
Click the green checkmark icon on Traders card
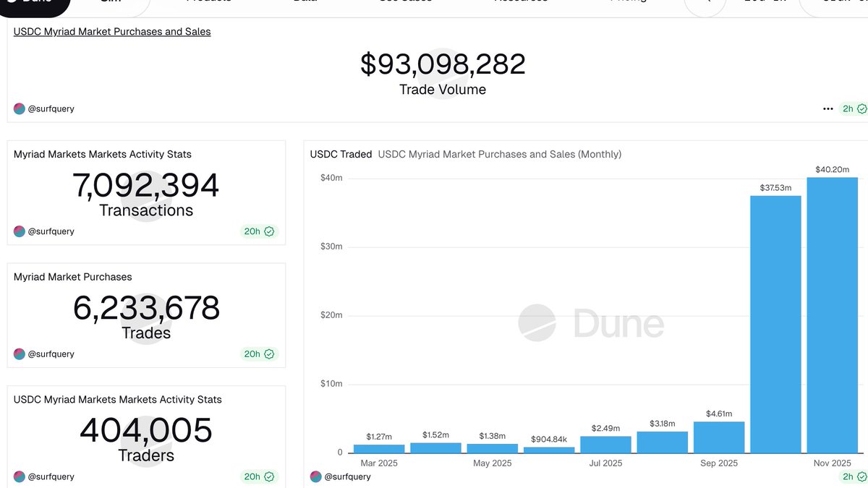coord(271,476)
